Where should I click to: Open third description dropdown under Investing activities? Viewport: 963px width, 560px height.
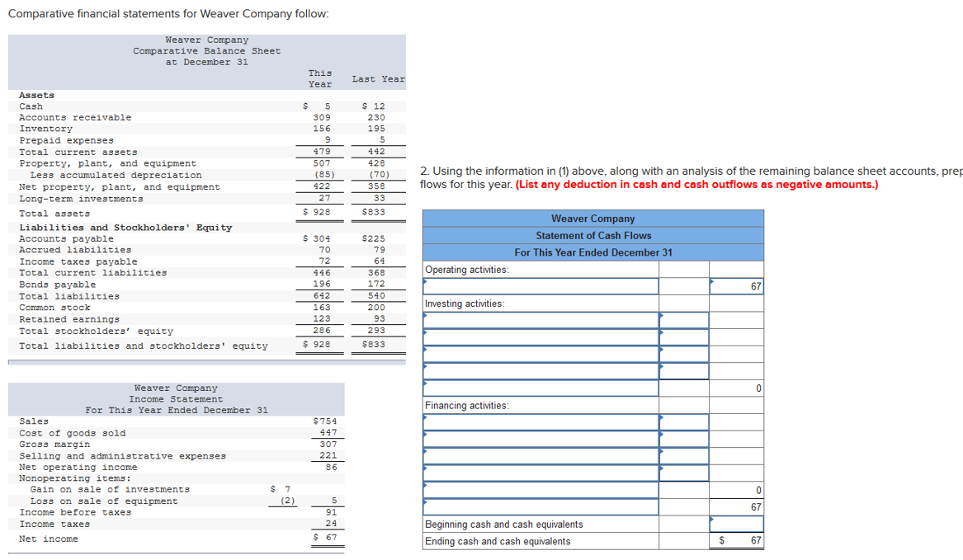tap(541, 355)
